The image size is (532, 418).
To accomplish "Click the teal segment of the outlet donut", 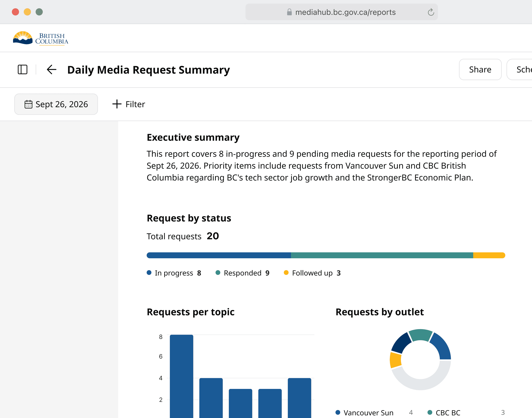I will click(x=421, y=335).
